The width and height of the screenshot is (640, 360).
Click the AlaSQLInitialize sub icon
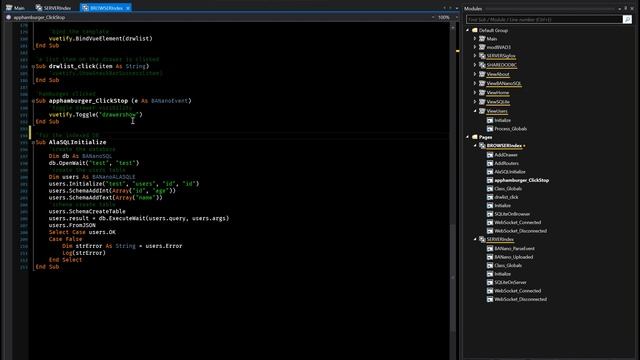pos(490,172)
